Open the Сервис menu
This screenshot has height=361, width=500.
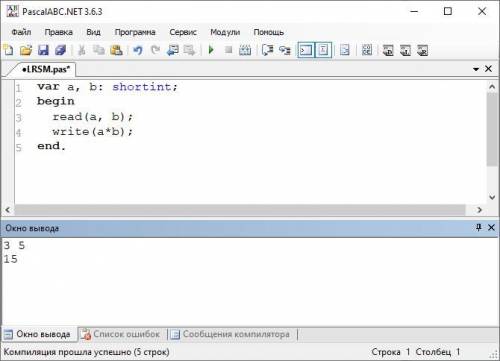coord(183,32)
